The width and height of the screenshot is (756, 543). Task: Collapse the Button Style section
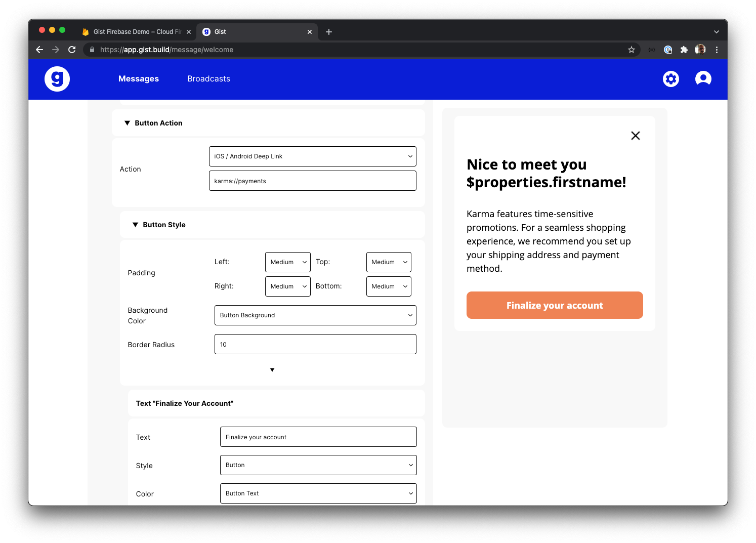click(x=135, y=225)
